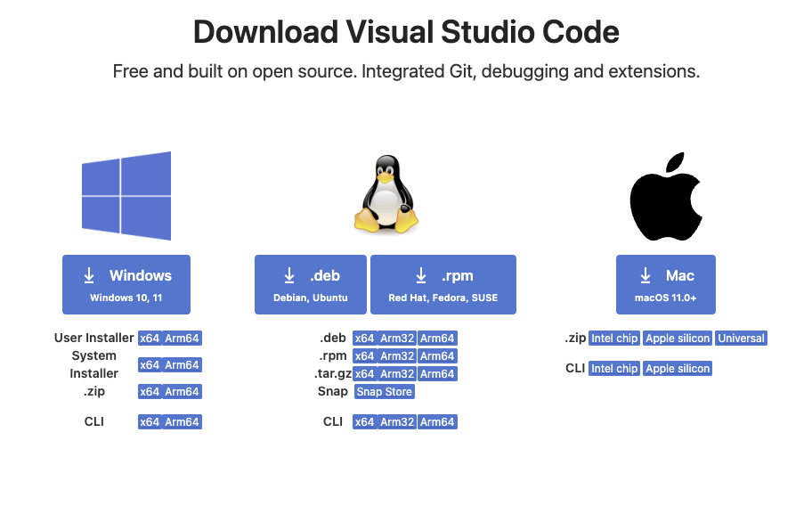Choose Apple silicon for Mac .zip

pyautogui.click(x=678, y=339)
